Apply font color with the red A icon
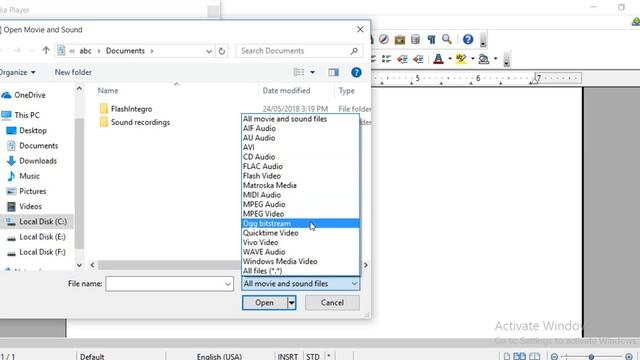 (438, 59)
